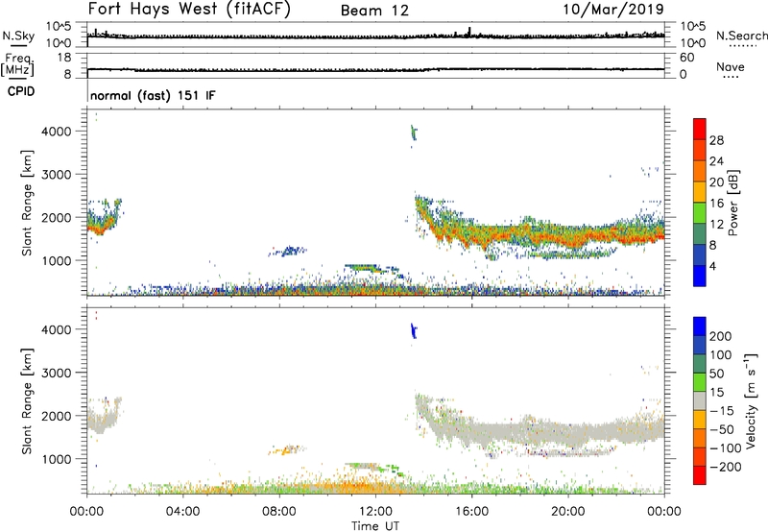
Task: Click the green echo near 12:00 at 900 km in power panel
Action: [x=365, y=268]
